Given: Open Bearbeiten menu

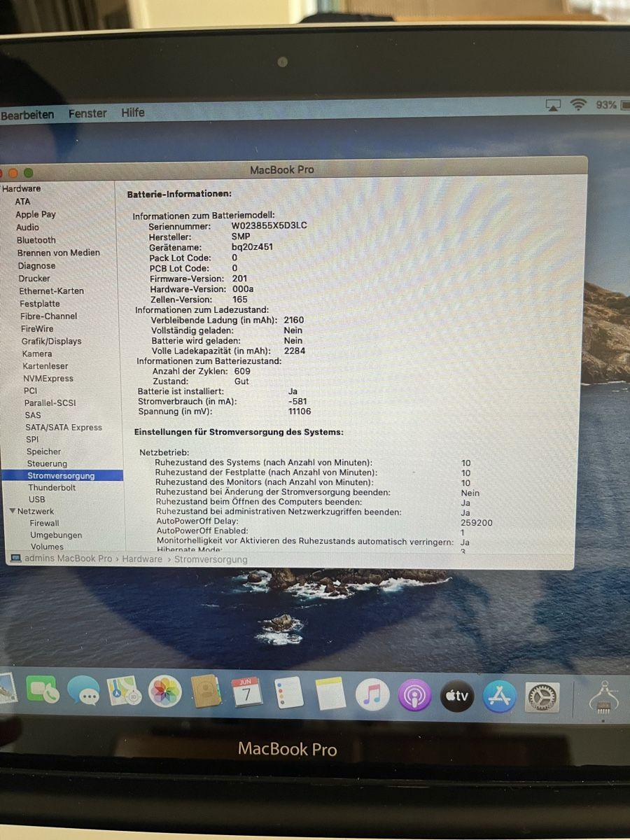Looking at the screenshot, I should tap(27, 115).
